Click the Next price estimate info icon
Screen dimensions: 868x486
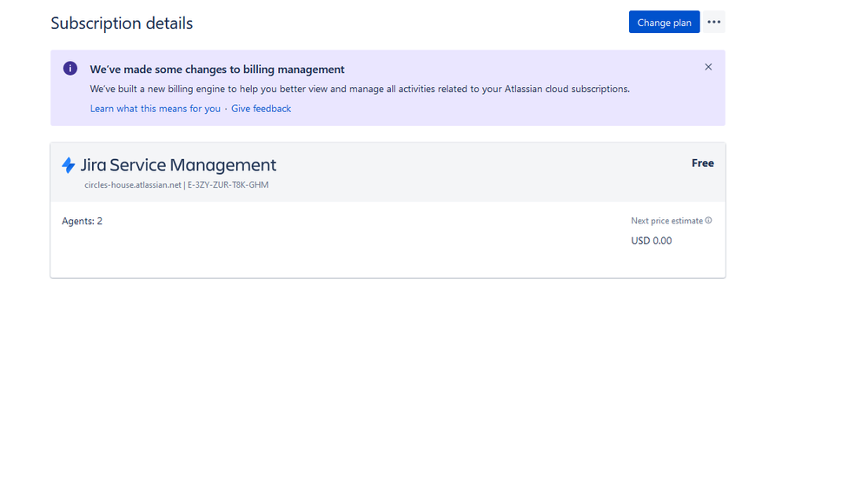[x=709, y=221]
